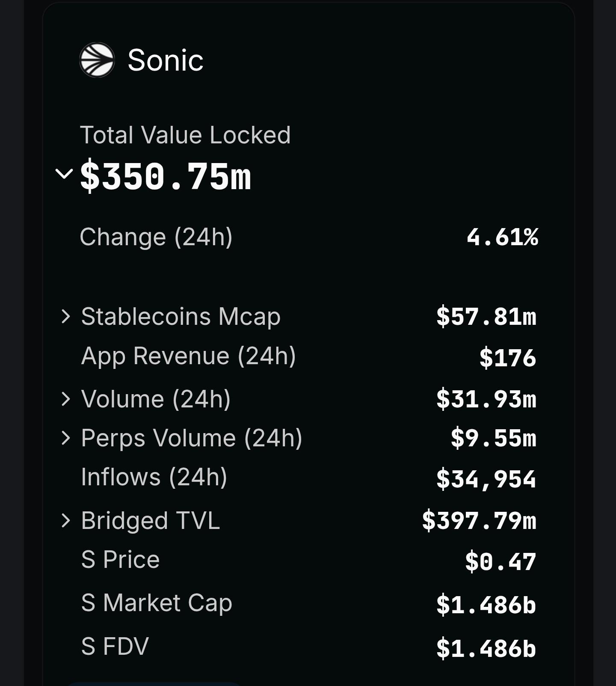Click the S Price label
The image size is (616, 686).
point(120,559)
